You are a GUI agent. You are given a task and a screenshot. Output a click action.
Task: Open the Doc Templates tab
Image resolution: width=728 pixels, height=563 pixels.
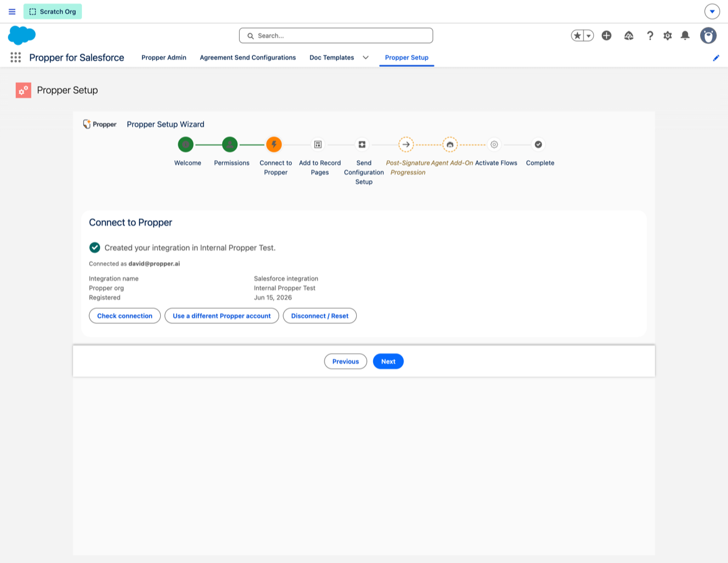pyautogui.click(x=332, y=58)
